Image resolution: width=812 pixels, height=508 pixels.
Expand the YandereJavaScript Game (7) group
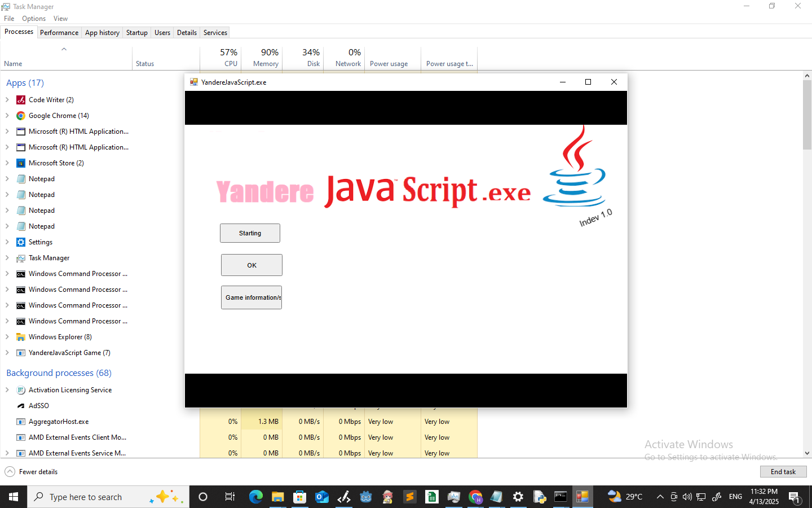click(x=7, y=353)
